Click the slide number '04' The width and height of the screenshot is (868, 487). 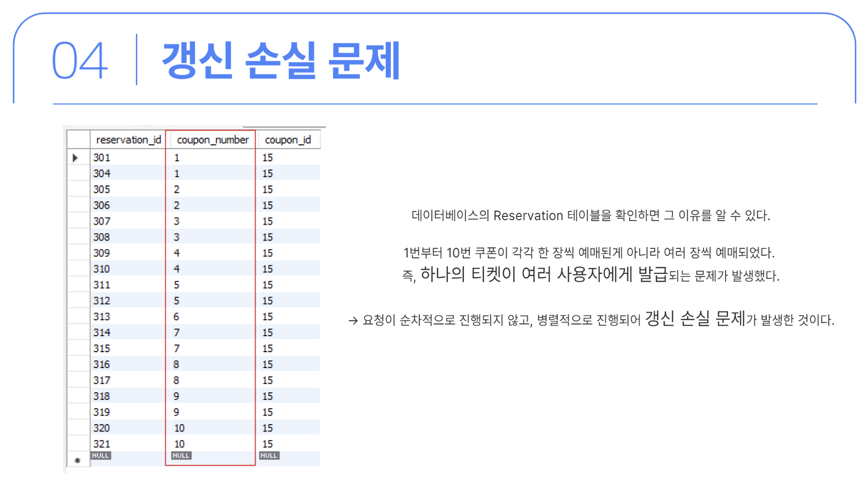(79, 61)
